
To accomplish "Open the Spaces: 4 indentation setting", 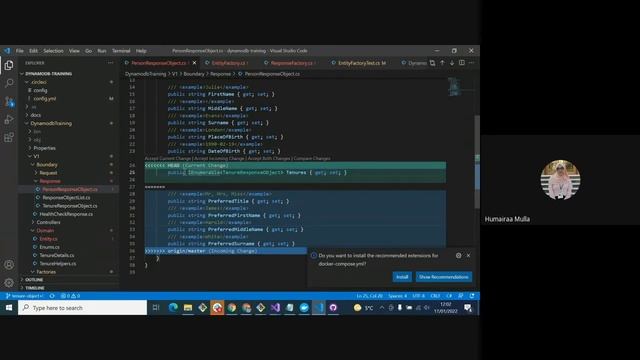I will [x=398, y=296].
